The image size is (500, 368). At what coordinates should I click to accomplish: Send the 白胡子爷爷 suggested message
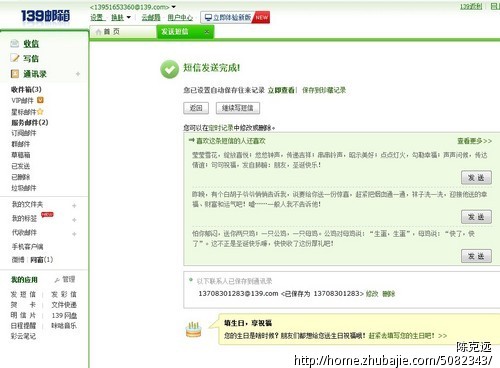point(476,217)
